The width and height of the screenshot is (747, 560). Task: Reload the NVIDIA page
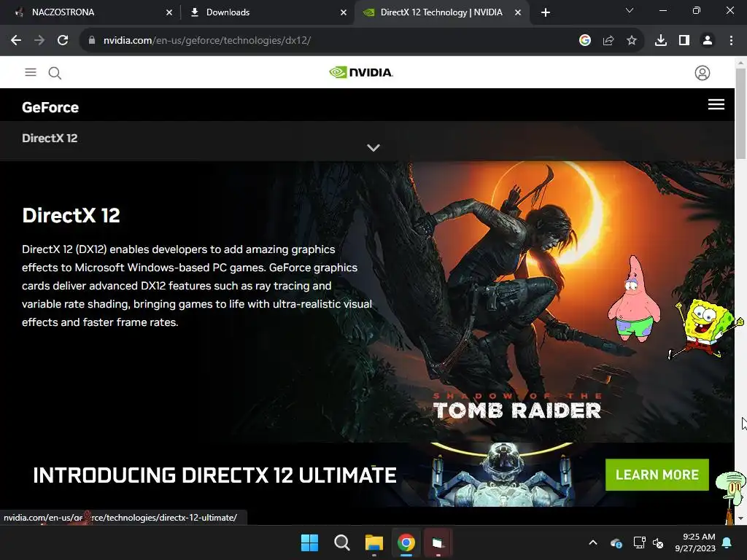click(63, 41)
